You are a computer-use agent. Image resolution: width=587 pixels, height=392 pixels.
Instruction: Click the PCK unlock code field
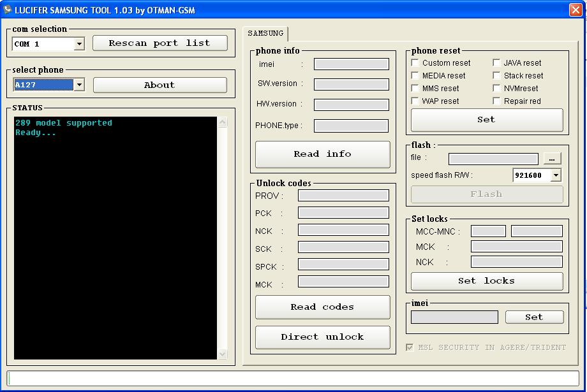coord(343,213)
